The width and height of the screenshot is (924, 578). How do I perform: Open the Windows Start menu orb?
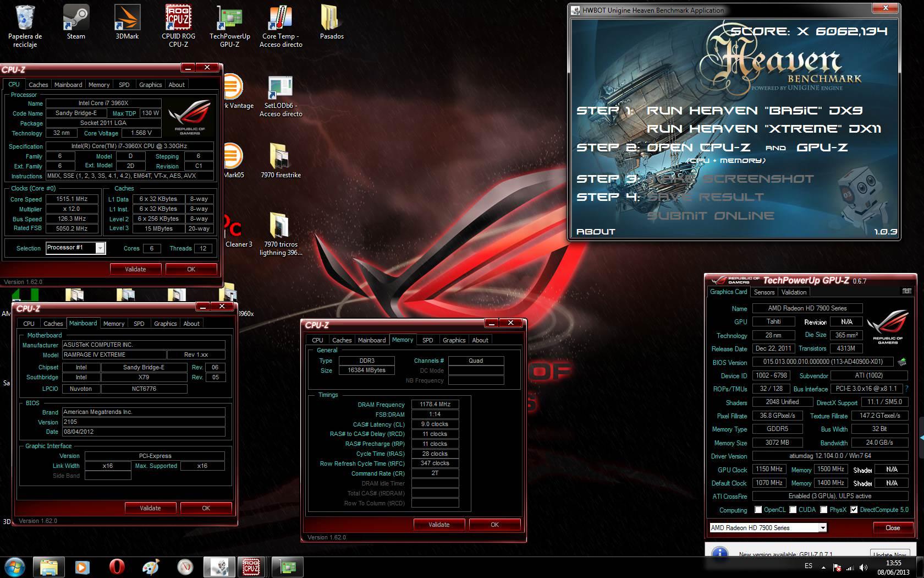tap(15, 566)
